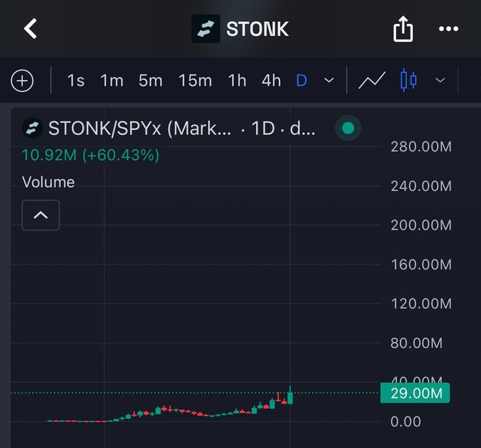Select the 1m timeframe

tap(112, 81)
